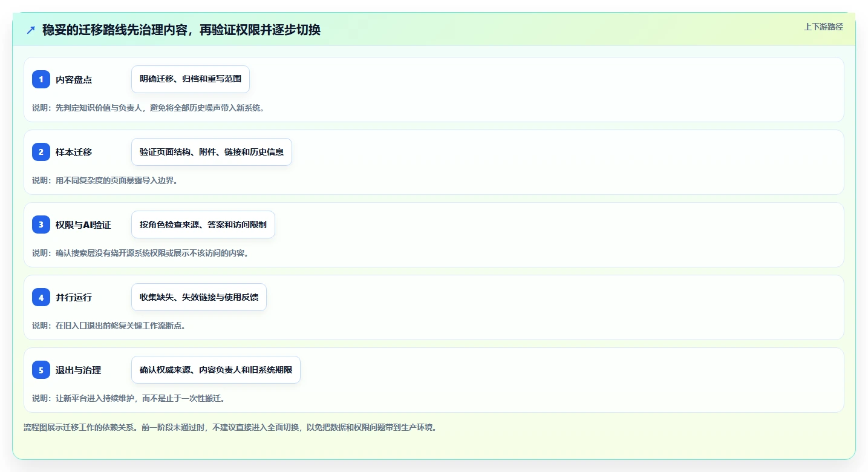Click the chip 验证页面结构、附件、链接和历史信息

[x=212, y=152]
